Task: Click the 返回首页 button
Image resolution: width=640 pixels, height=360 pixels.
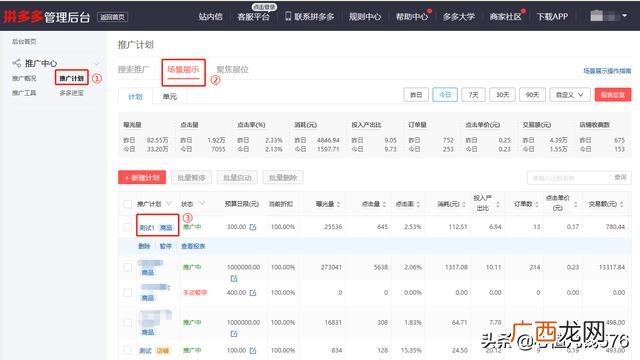Action: click(x=113, y=17)
